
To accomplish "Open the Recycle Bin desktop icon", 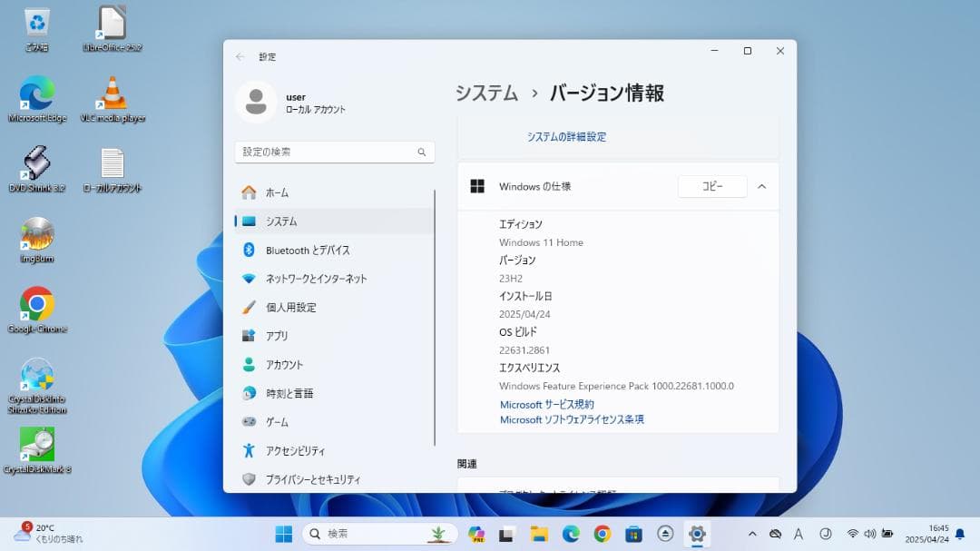I will (37, 29).
